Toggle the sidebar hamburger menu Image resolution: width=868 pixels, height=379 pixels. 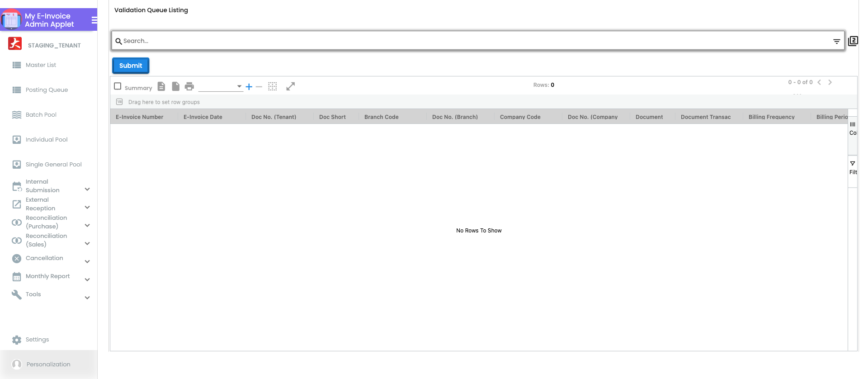tap(94, 20)
